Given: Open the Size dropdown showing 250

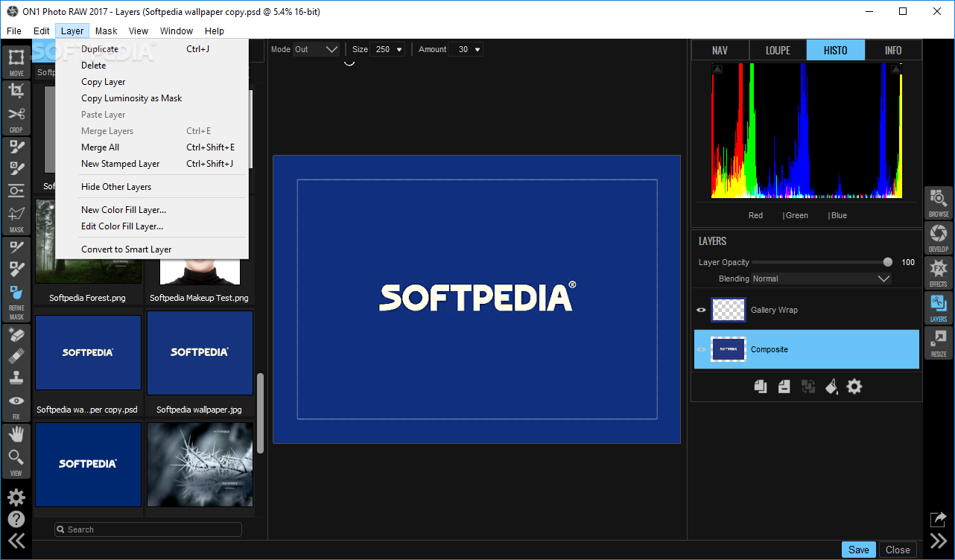Looking at the screenshot, I should click(x=388, y=49).
